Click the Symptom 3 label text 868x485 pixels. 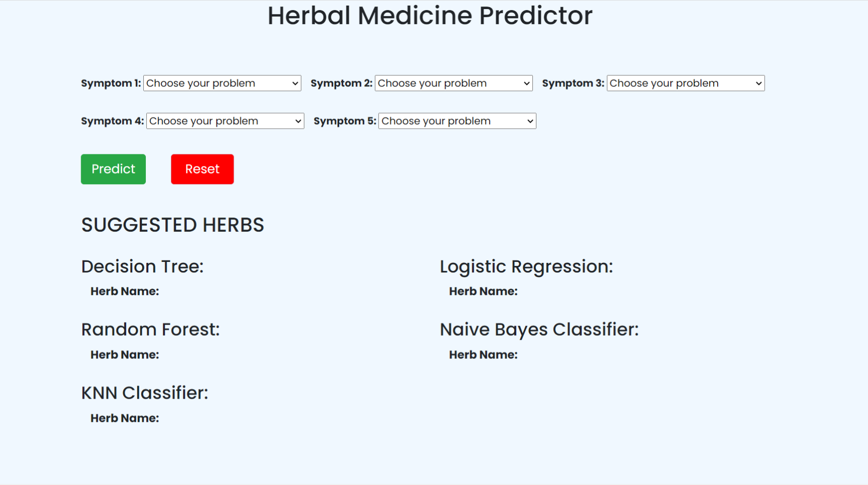coord(573,83)
